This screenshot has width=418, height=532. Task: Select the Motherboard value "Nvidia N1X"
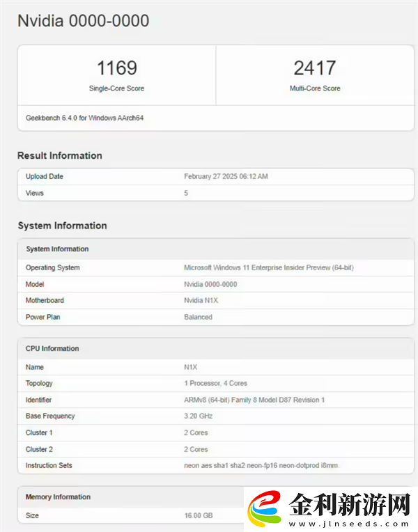201,300
